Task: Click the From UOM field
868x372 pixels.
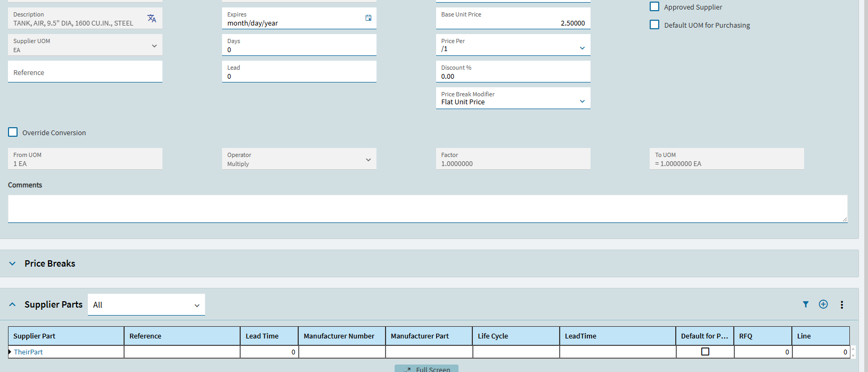Action: (85, 159)
